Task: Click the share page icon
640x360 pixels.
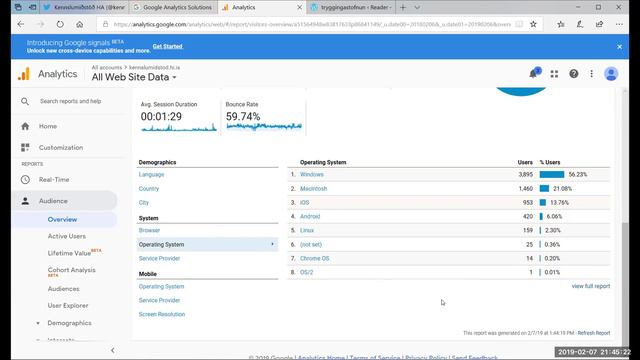Action: point(600,24)
